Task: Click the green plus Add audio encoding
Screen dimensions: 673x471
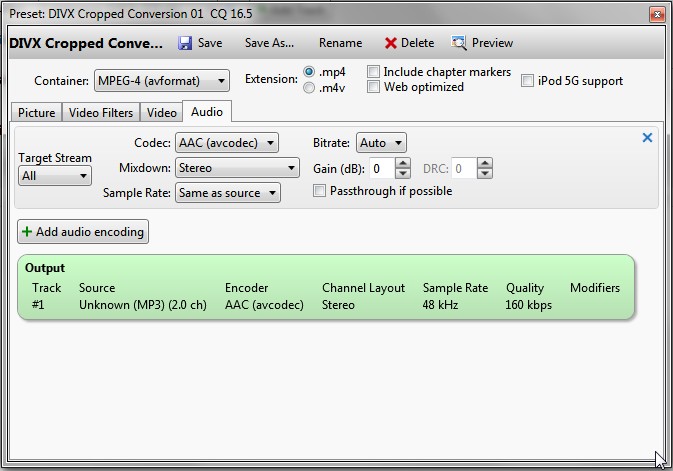Action: [x=83, y=232]
